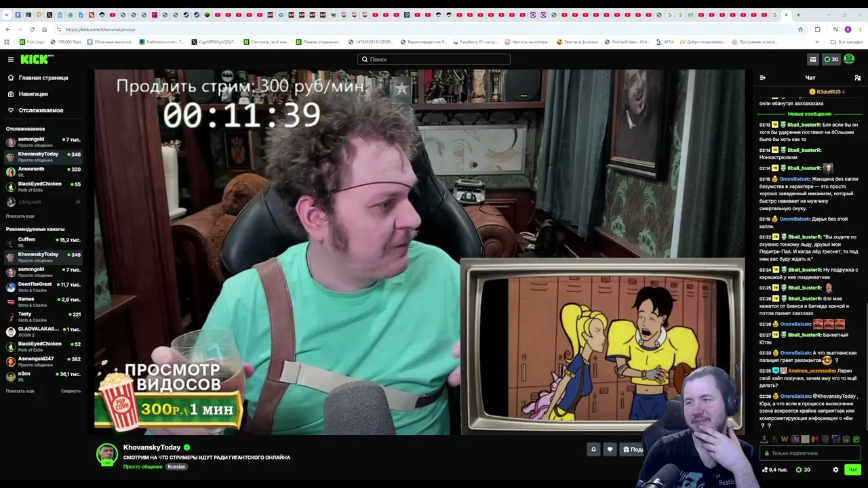Open Cuffem recommended channel
The width and height of the screenshot is (868, 488).
(43, 243)
